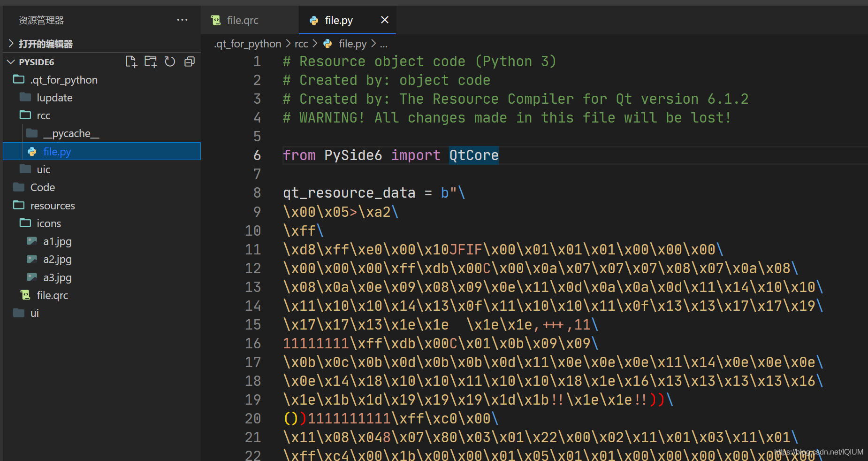Switch to the file.qrc tab
The height and width of the screenshot is (461, 868).
(x=250, y=20)
